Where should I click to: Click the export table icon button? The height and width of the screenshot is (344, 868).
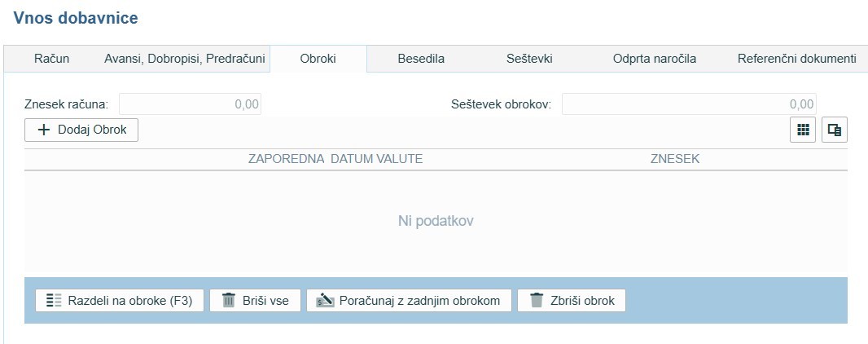[834, 130]
